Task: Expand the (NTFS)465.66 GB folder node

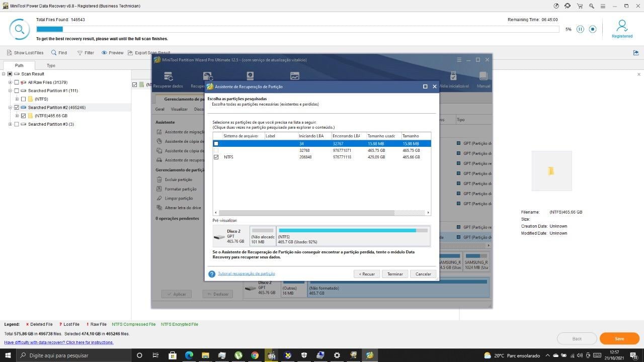Action: pyautogui.click(x=17, y=116)
